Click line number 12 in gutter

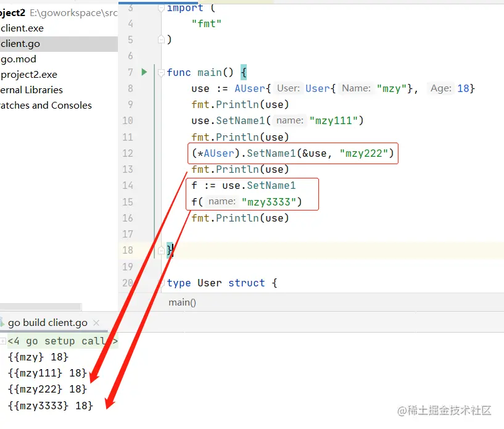[x=128, y=154]
